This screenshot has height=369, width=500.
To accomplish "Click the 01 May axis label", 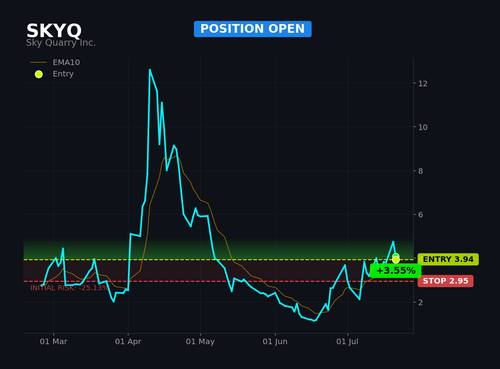I will pos(200,342).
